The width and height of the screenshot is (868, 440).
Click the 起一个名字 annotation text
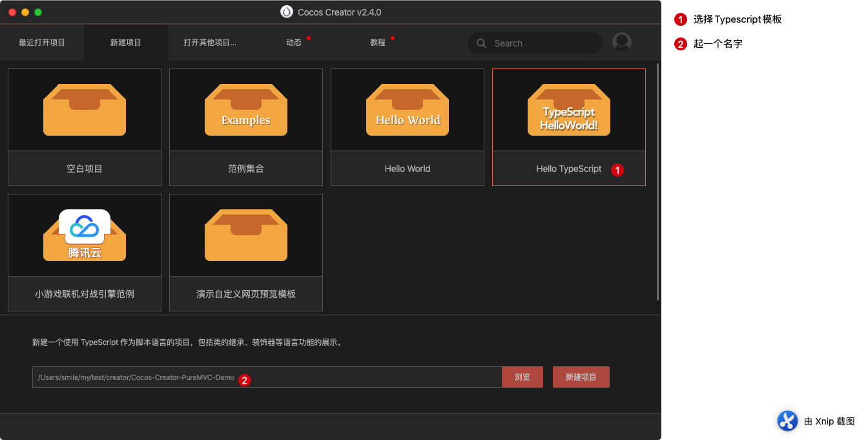click(x=718, y=44)
